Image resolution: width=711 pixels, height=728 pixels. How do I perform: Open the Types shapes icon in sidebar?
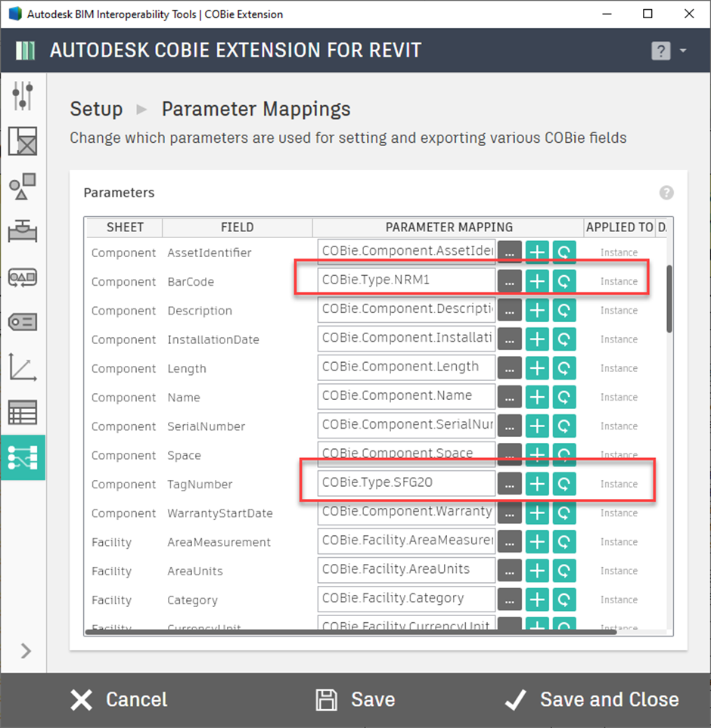23,187
